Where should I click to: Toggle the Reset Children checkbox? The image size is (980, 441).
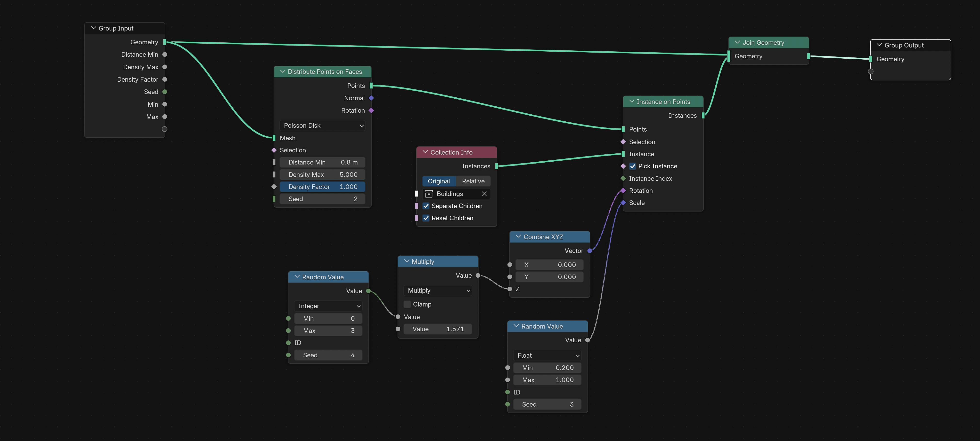point(426,218)
